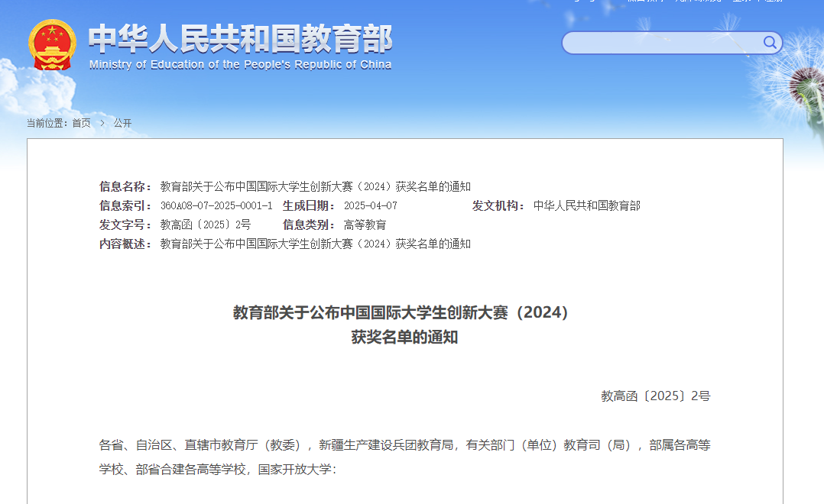Open the 公开 breadcrumb link
Image resolution: width=824 pixels, height=504 pixels.
point(121,123)
